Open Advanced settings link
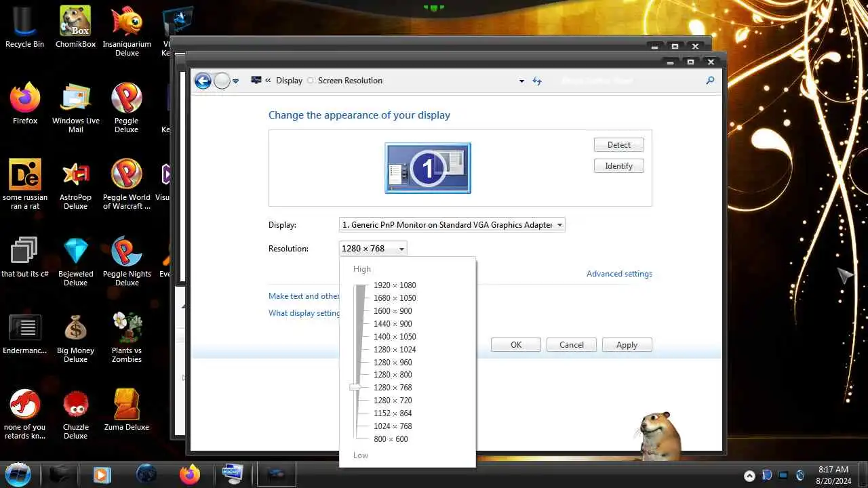This screenshot has height=488, width=868. pyautogui.click(x=619, y=274)
